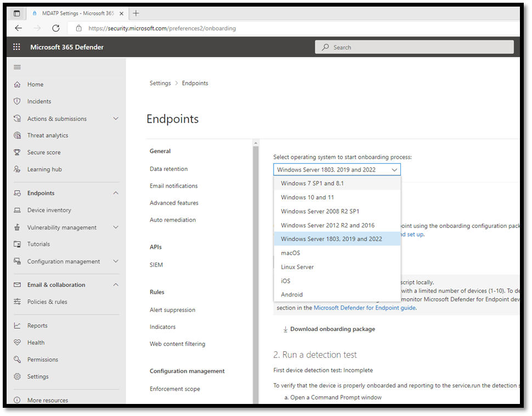The image size is (532, 416).
Task: Expand the Vulnerability management section
Action: point(116,227)
